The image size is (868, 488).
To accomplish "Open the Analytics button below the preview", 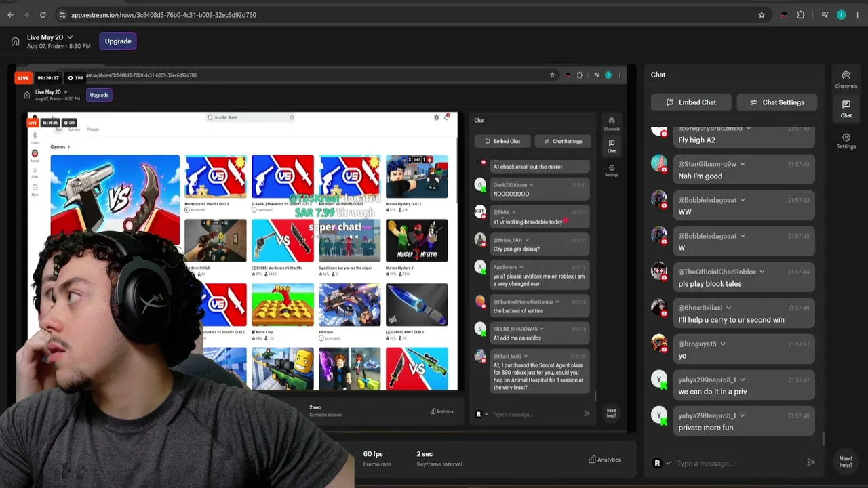I will [x=605, y=460].
